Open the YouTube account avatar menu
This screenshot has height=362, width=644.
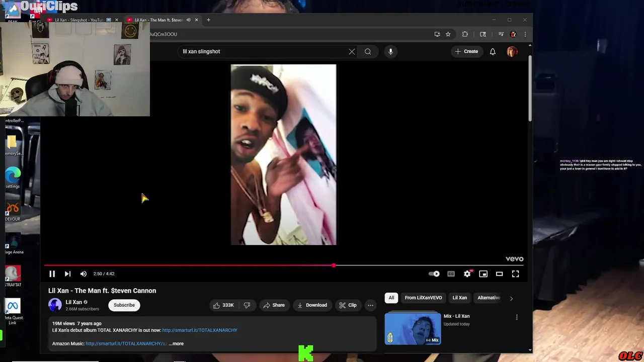coord(512,51)
